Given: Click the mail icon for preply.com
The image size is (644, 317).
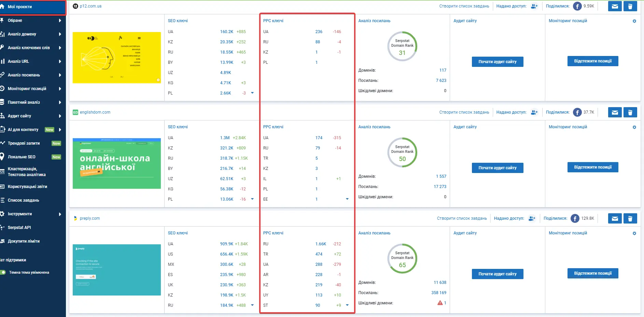Looking at the screenshot, I should click(x=615, y=218).
